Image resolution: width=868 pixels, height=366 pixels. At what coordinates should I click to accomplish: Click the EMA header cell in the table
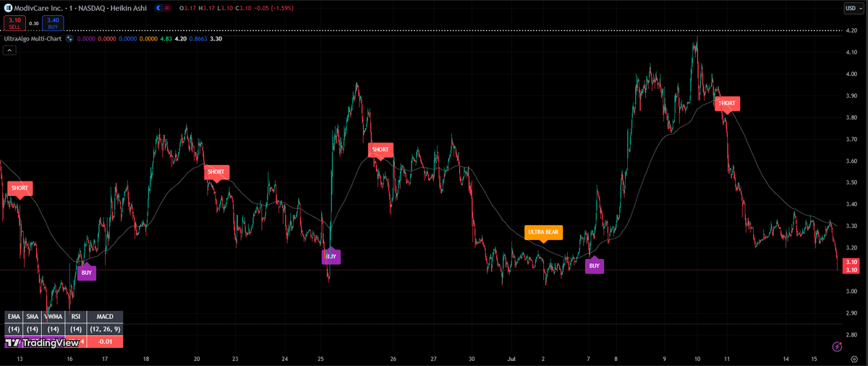14,317
